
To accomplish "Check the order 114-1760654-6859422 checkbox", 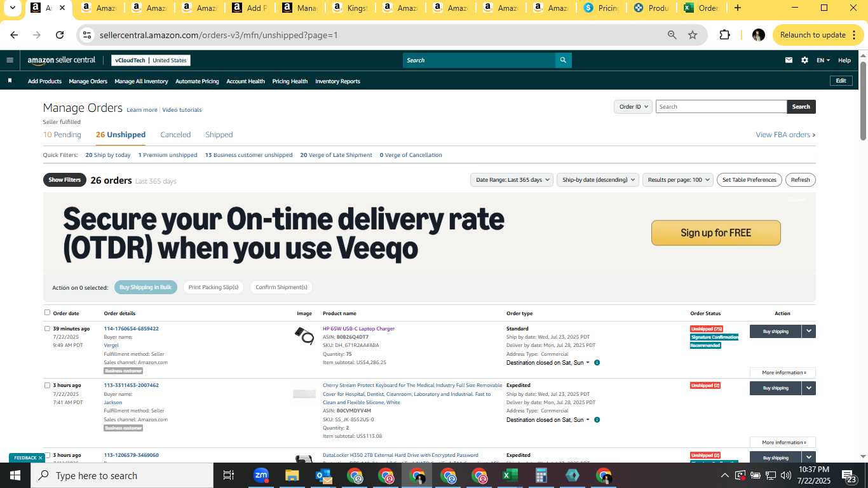I will (x=47, y=329).
